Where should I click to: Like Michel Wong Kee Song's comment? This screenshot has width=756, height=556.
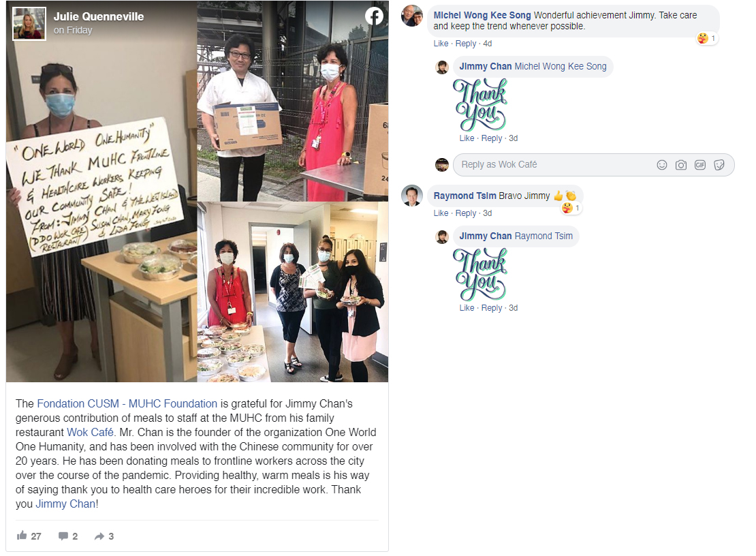point(441,44)
